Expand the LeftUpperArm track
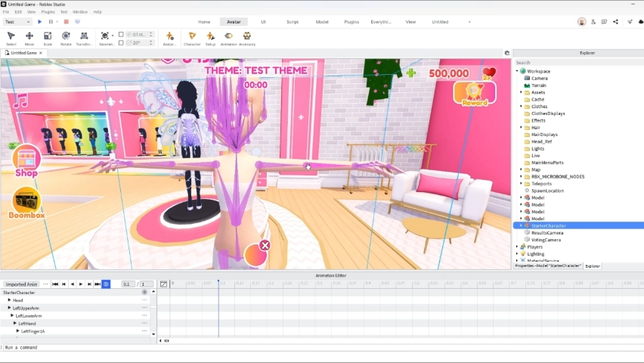Viewport: 644px width, 363px height. (x=10, y=308)
